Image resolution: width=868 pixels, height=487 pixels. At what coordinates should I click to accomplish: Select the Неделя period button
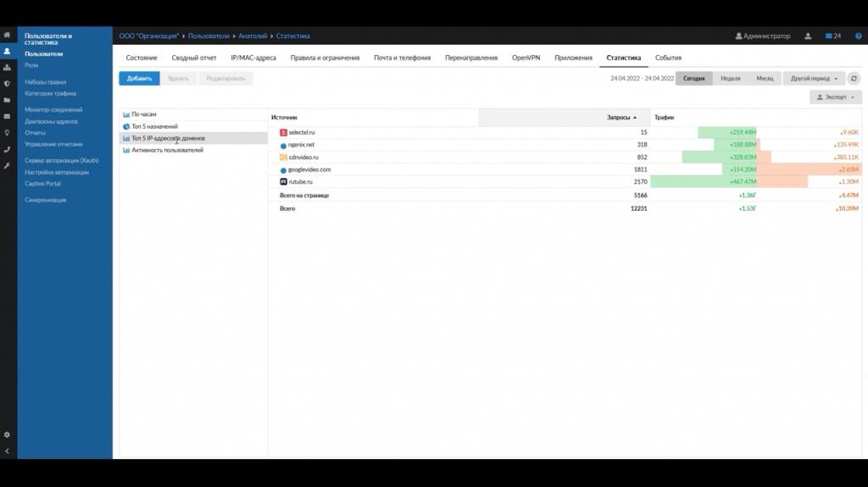click(730, 79)
